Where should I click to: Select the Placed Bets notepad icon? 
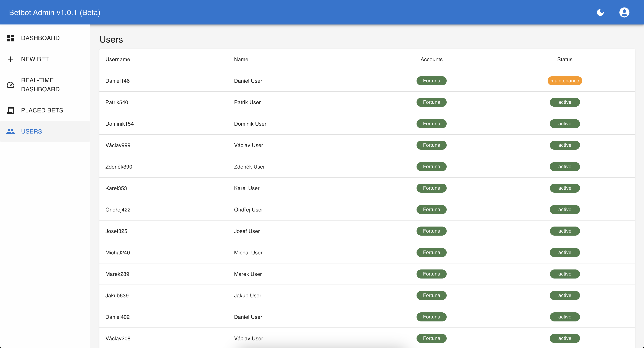point(11,110)
